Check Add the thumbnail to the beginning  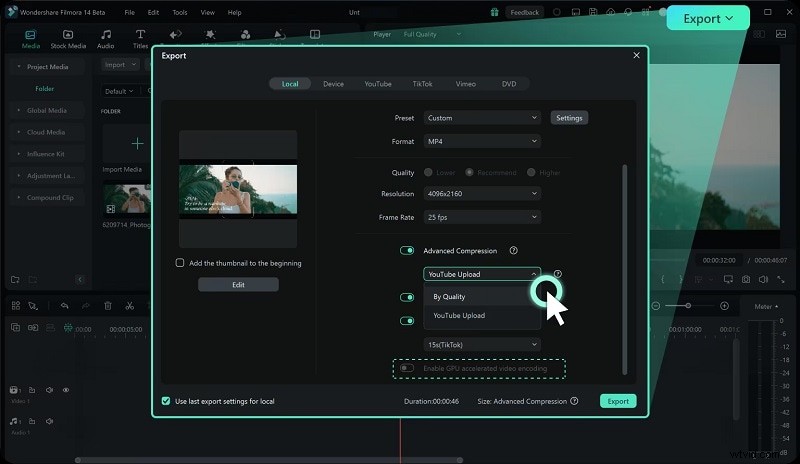point(180,263)
